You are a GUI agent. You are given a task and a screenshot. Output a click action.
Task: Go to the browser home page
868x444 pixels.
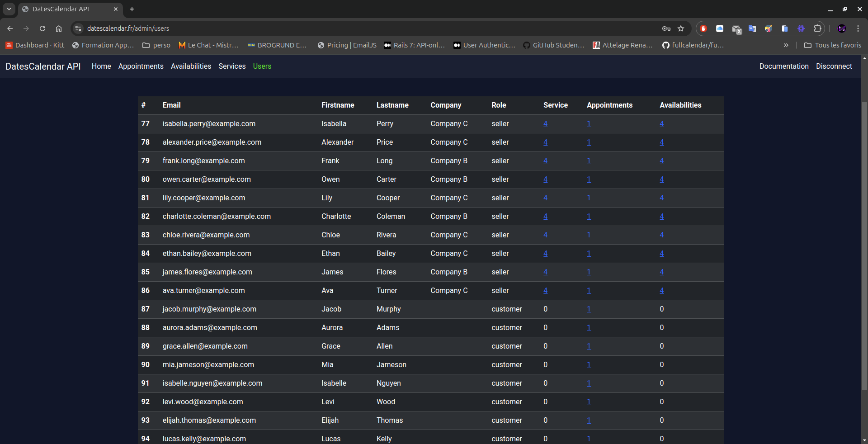[59, 28]
